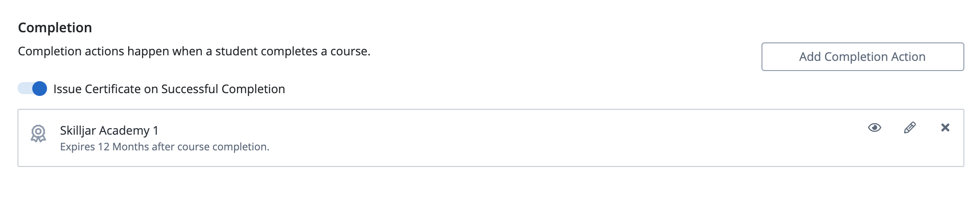Image resolution: width=980 pixels, height=202 pixels.
Task: Click the award badge beside Skilljar Academy 1
Action: click(38, 134)
